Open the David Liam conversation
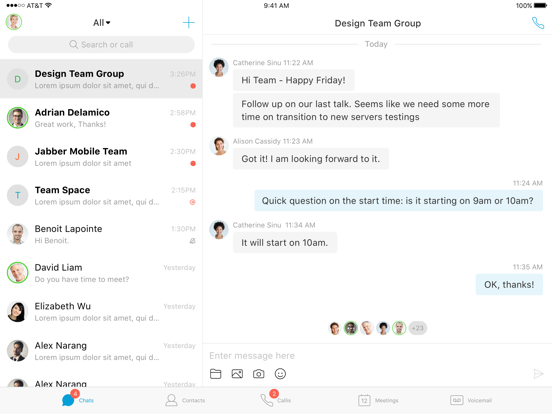The width and height of the screenshot is (552, 414). [x=101, y=272]
